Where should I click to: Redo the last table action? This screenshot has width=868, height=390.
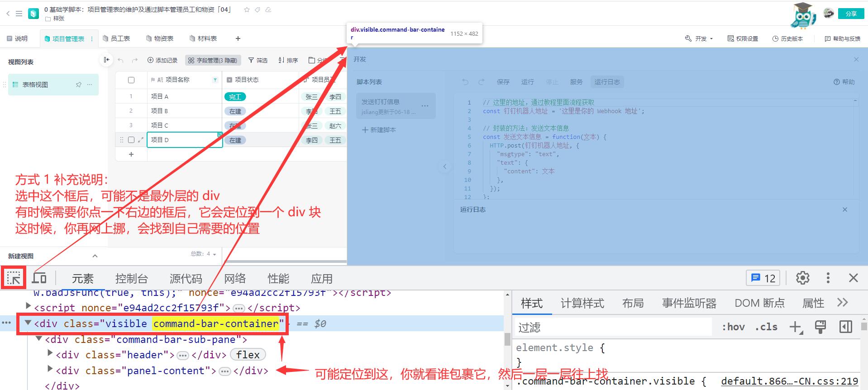coord(134,60)
